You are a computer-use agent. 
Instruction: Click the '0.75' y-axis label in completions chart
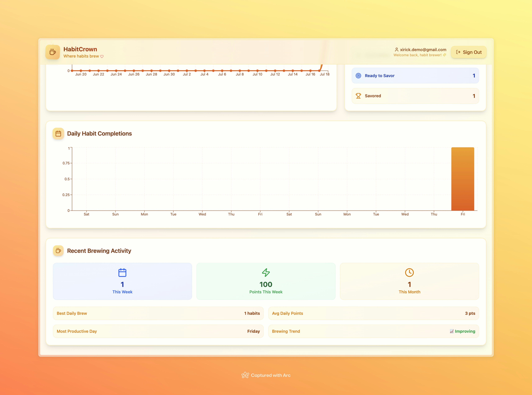66,163
